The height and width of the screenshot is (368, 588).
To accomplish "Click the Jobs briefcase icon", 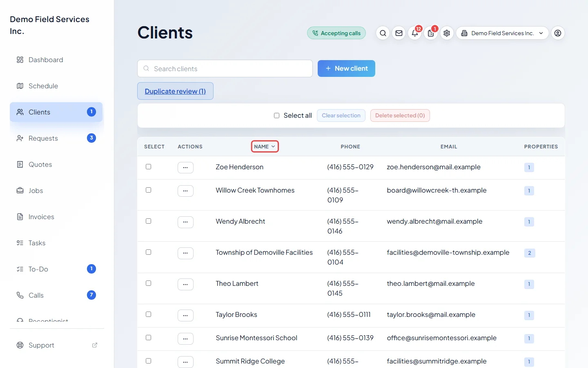I will pyautogui.click(x=20, y=191).
